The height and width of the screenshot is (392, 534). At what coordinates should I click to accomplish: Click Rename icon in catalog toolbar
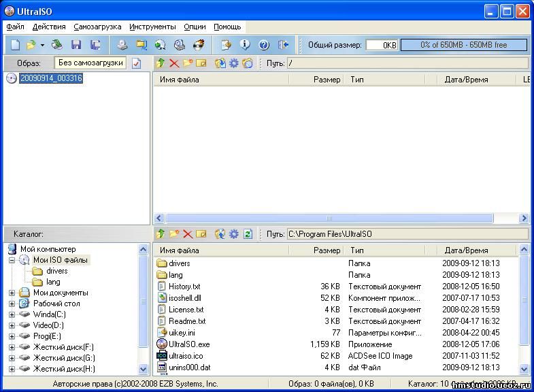pos(201,234)
